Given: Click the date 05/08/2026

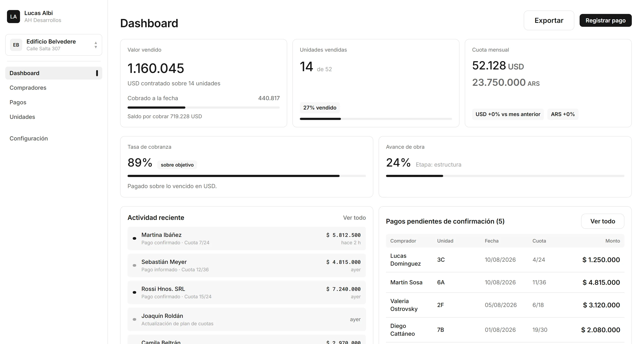Looking at the screenshot, I should [500, 305].
